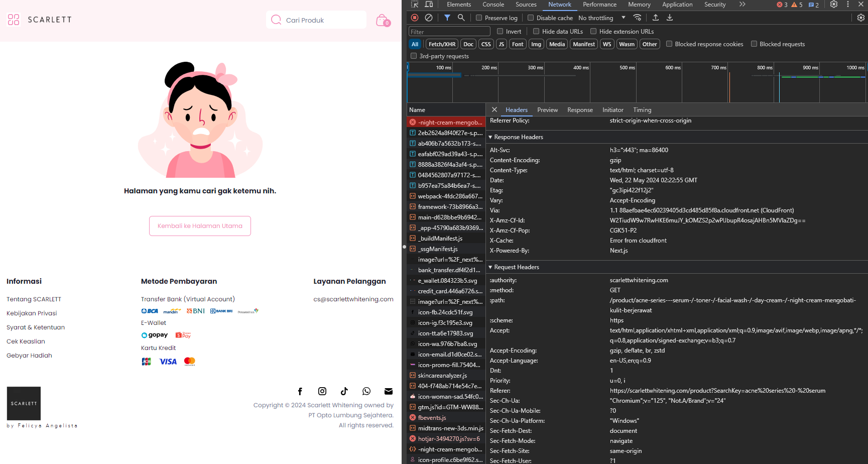The width and height of the screenshot is (868, 464).
Task: Click the Name column header in the request list
Action: pyautogui.click(x=446, y=110)
